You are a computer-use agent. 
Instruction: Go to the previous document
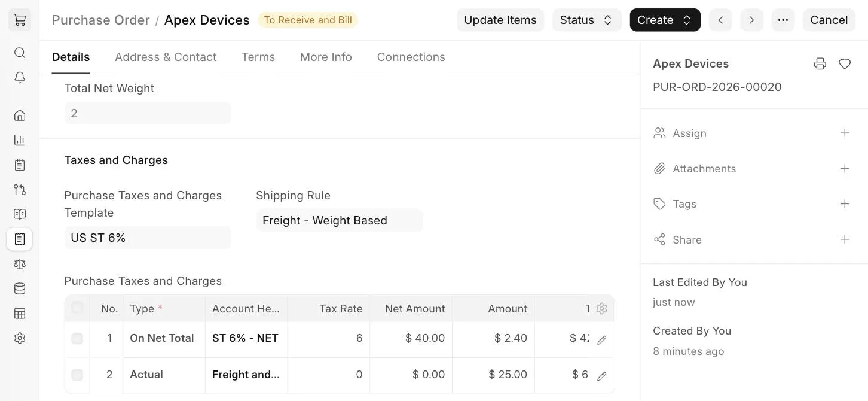pos(720,20)
